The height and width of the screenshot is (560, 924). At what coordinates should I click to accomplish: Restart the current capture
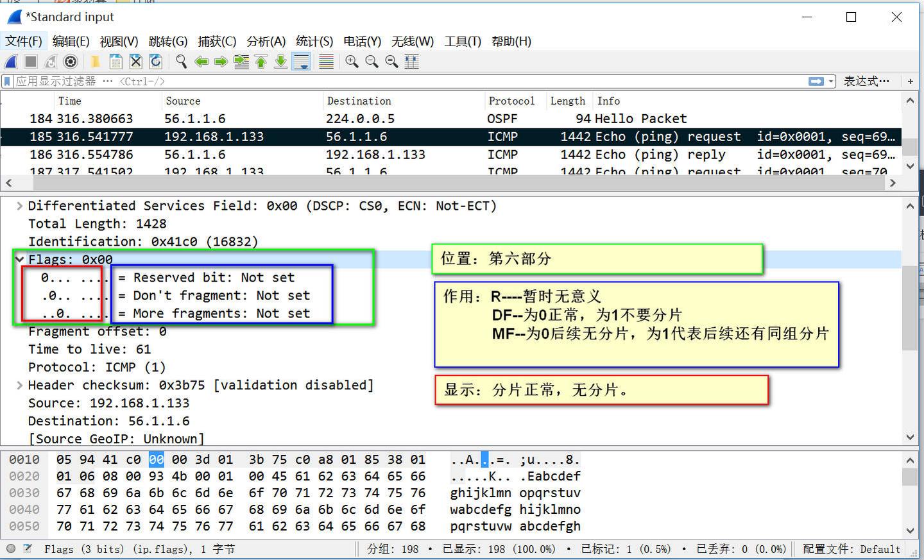(x=51, y=62)
